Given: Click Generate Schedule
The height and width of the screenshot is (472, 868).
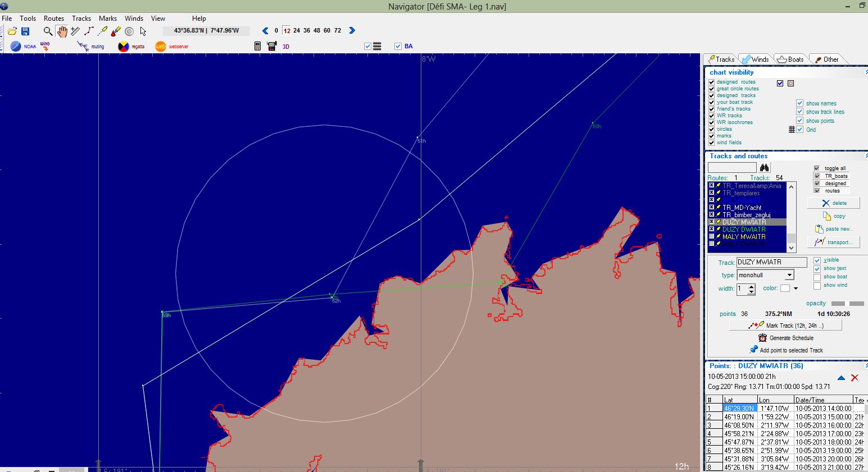Looking at the screenshot, I should [x=785, y=338].
